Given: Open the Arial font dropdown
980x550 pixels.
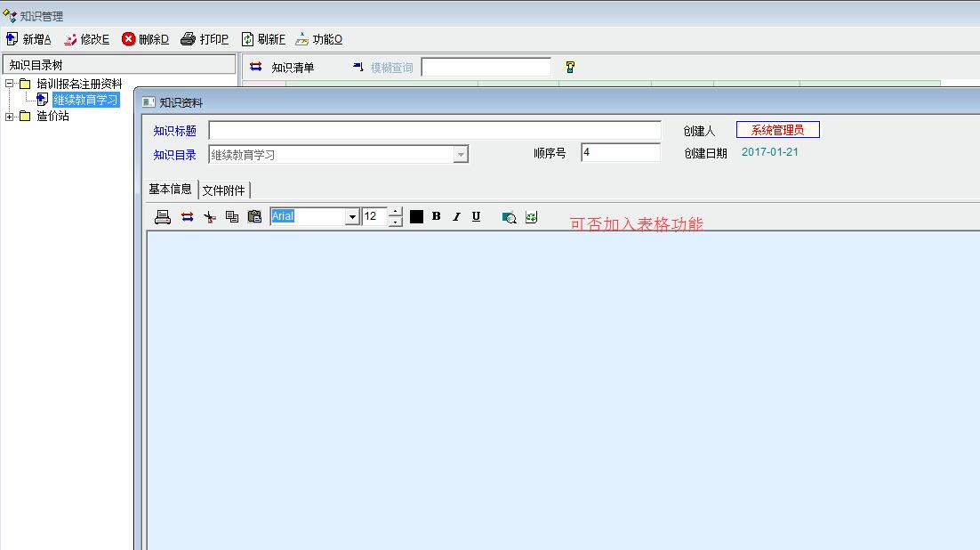Looking at the screenshot, I should click(352, 216).
